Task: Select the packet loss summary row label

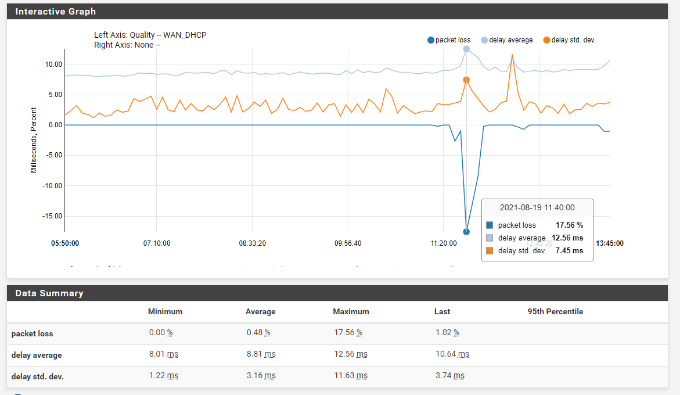Action: click(x=32, y=333)
